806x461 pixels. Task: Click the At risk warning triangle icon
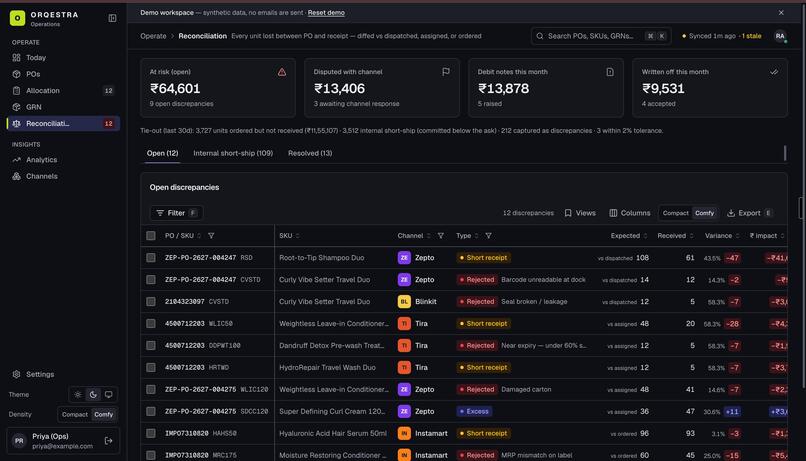click(x=282, y=72)
